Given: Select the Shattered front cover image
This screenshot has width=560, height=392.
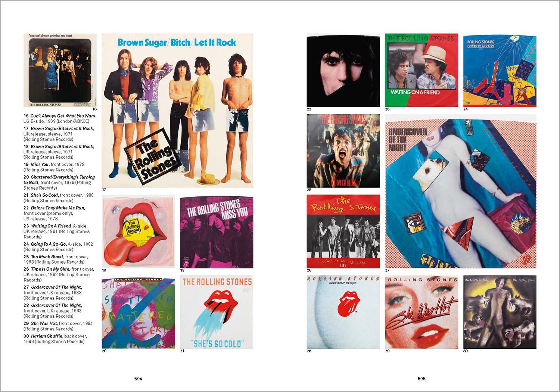Looking at the screenshot, I should (138, 313).
